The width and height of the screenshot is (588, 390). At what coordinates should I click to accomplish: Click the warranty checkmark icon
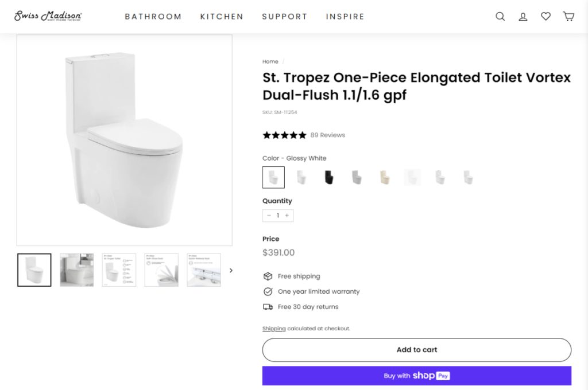pyautogui.click(x=268, y=291)
